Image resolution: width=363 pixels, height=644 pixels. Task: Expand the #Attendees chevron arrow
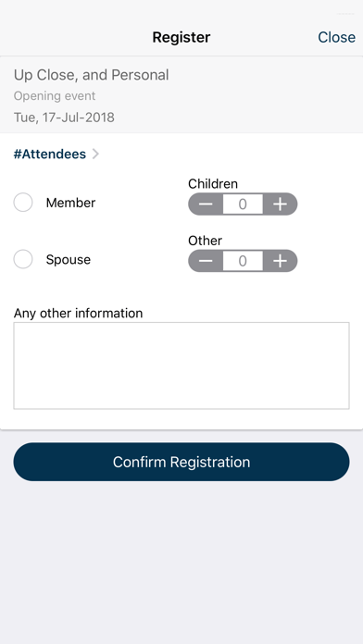tap(95, 154)
